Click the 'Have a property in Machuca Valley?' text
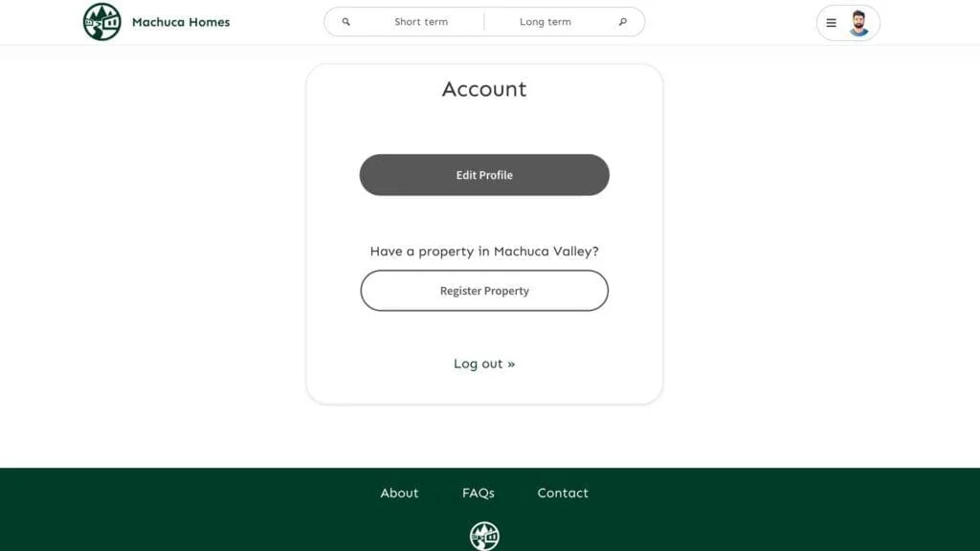 coord(484,252)
